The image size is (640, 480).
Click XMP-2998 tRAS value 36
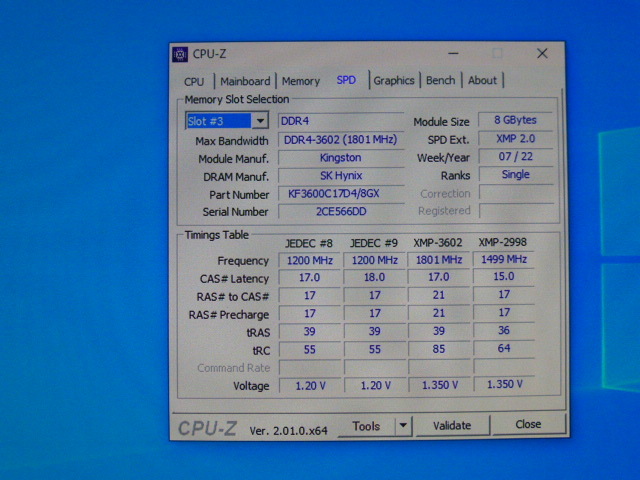pyautogui.click(x=504, y=330)
